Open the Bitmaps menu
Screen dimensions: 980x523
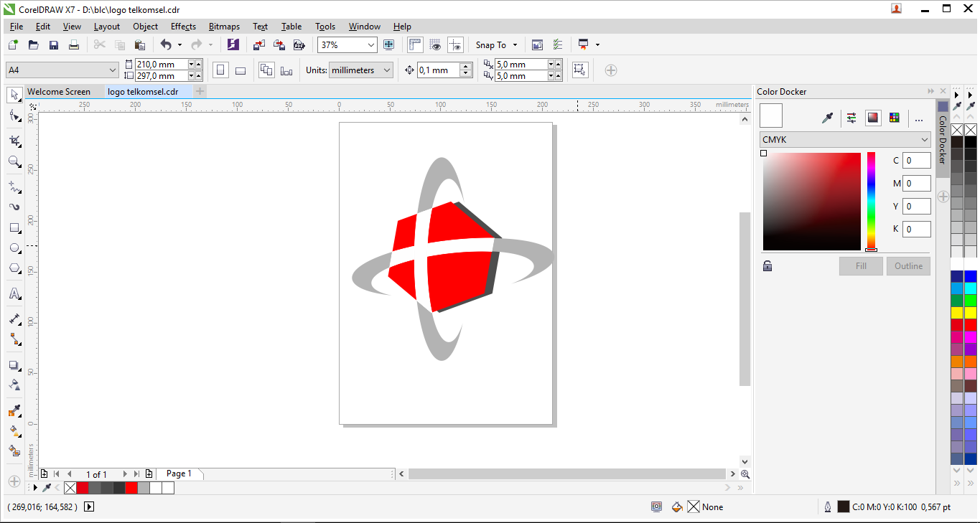click(x=224, y=27)
